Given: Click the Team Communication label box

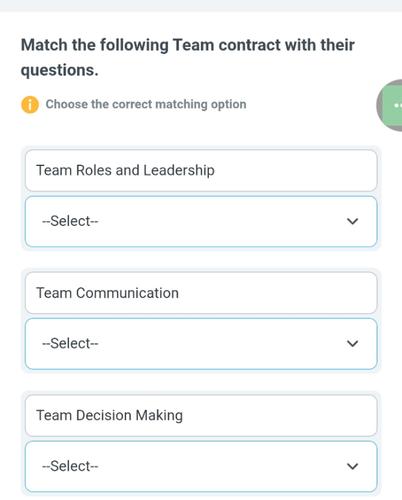Looking at the screenshot, I should coord(201,293).
